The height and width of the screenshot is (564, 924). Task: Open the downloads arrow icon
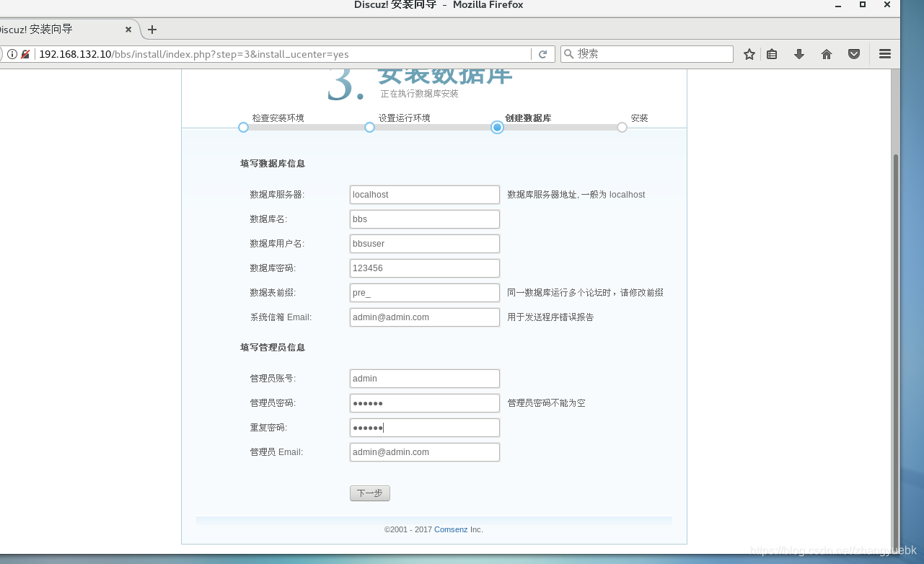click(x=799, y=54)
